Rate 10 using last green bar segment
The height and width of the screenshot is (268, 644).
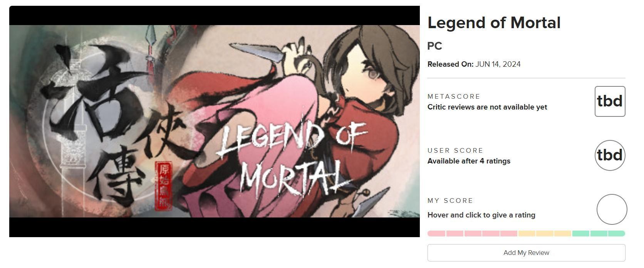617,233
